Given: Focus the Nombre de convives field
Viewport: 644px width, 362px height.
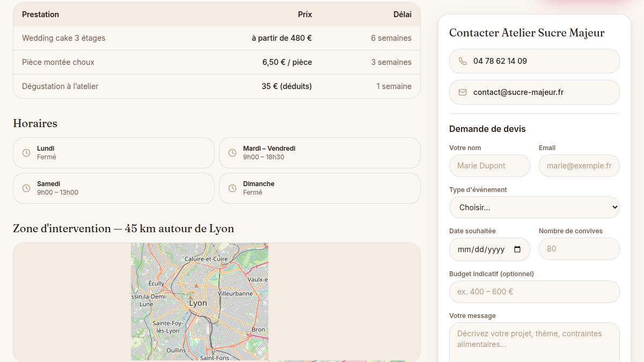Looking at the screenshot, I should click(x=579, y=249).
